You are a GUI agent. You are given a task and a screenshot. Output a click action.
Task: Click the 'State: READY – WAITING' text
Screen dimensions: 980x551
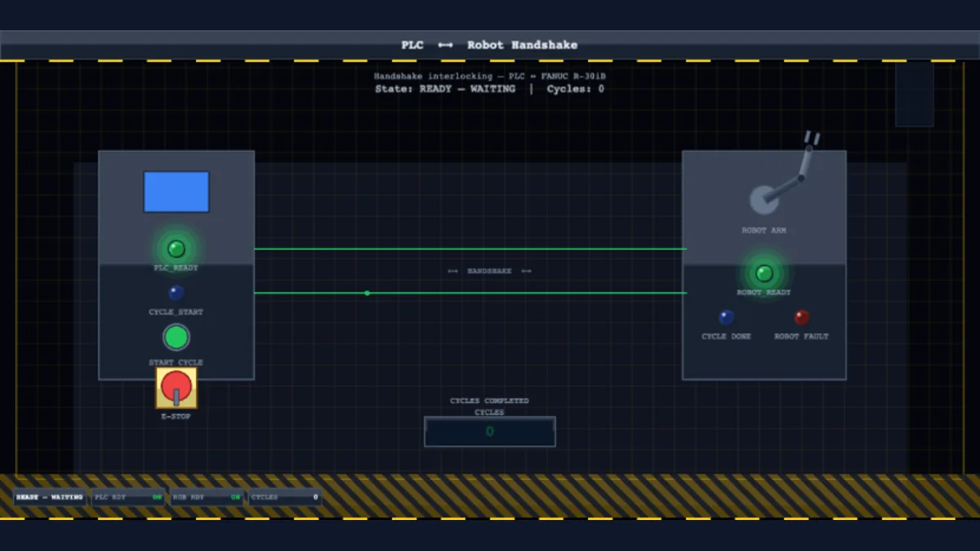(445, 89)
